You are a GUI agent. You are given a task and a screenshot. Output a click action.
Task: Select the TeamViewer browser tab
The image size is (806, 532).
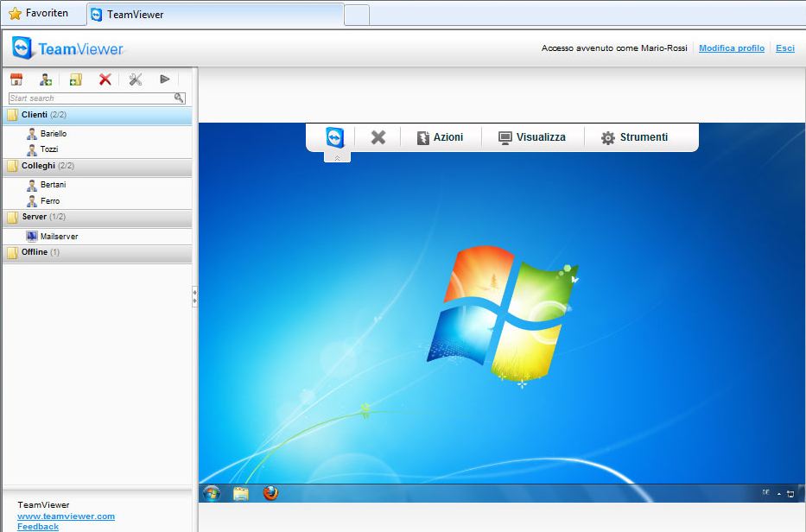(x=215, y=15)
